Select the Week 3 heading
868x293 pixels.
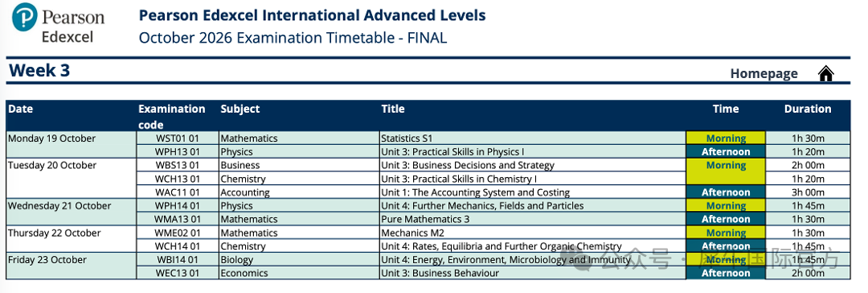(39, 71)
